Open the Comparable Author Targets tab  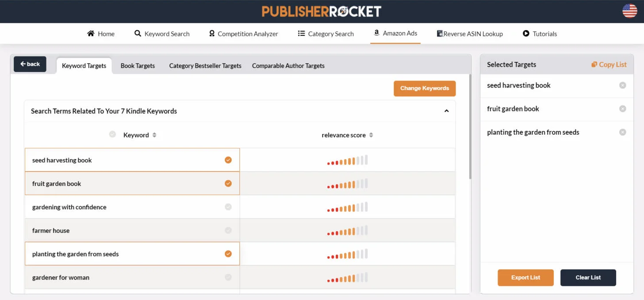(288, 66)
